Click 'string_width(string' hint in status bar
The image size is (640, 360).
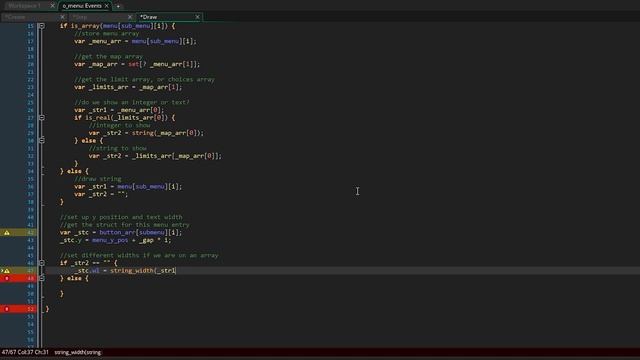click(x=78, y=352)
